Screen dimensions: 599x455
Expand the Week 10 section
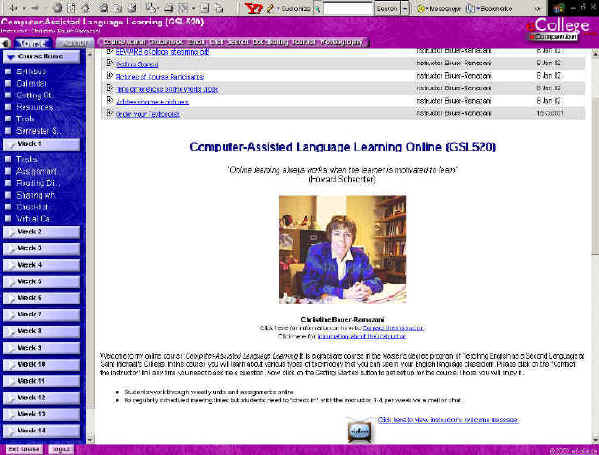41,364
